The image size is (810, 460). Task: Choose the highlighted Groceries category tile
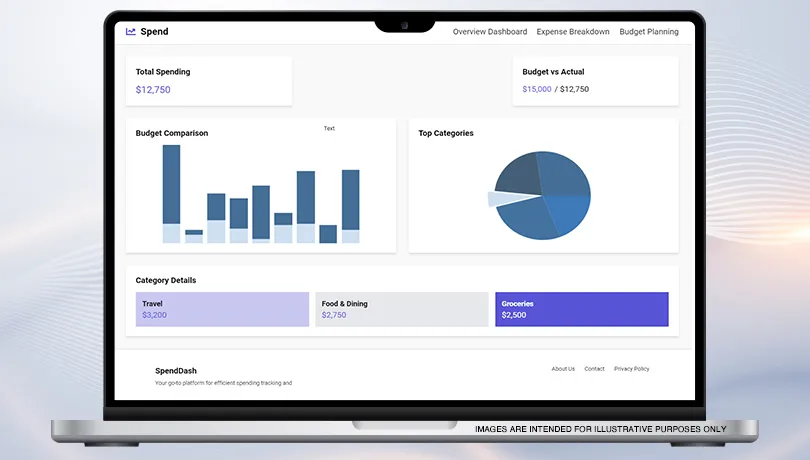(x=581, y=309)
